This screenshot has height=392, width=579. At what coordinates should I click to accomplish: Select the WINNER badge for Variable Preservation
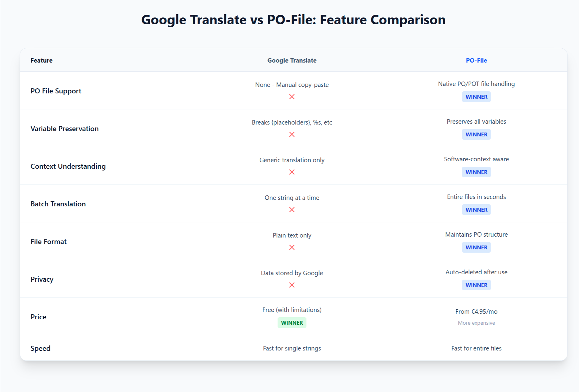coord(476,134)
